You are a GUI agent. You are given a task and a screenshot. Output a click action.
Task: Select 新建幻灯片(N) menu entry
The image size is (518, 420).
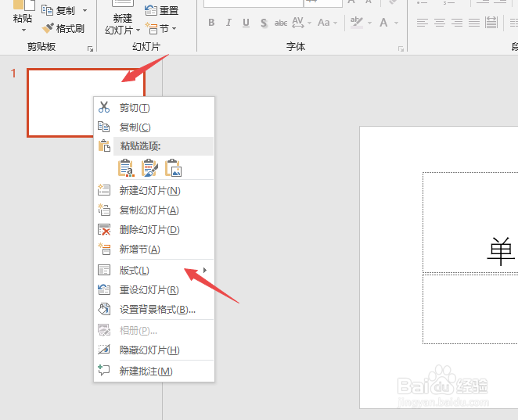pyautogui.click(x=154, y=191)
